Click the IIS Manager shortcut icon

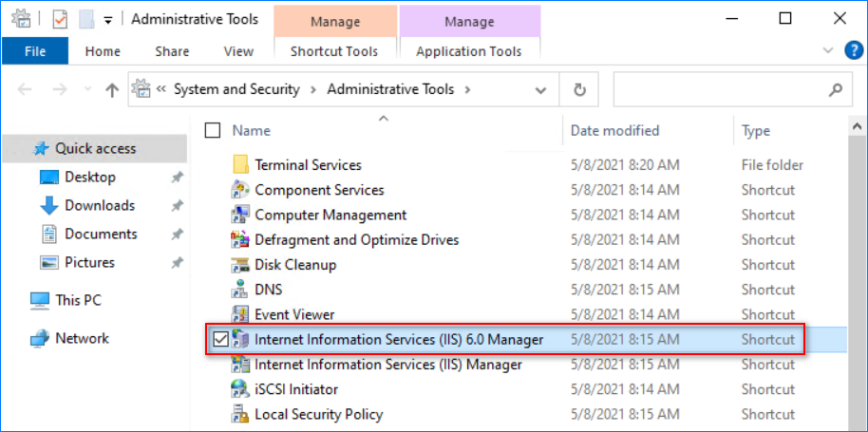pos(239,364)
